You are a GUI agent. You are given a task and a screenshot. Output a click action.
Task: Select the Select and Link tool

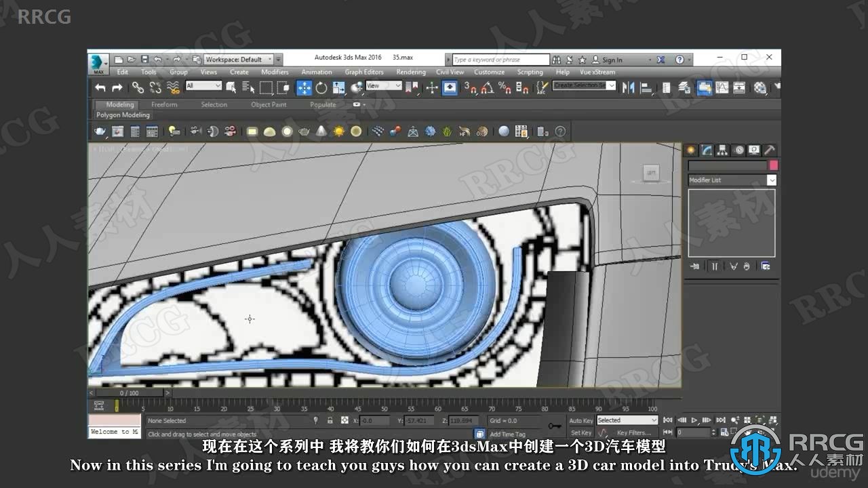pyautogui.click(x=138, y=87)
